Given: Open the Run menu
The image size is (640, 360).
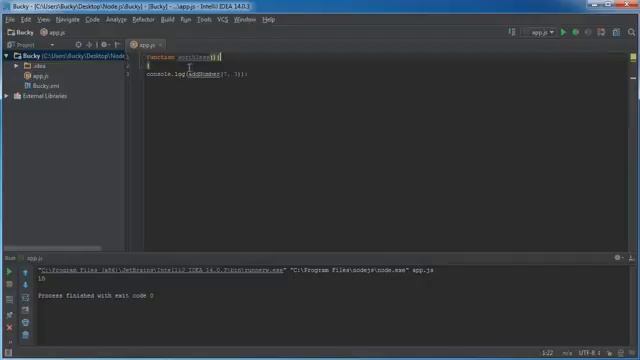Looking at the screenshot, I should point(186,20).
